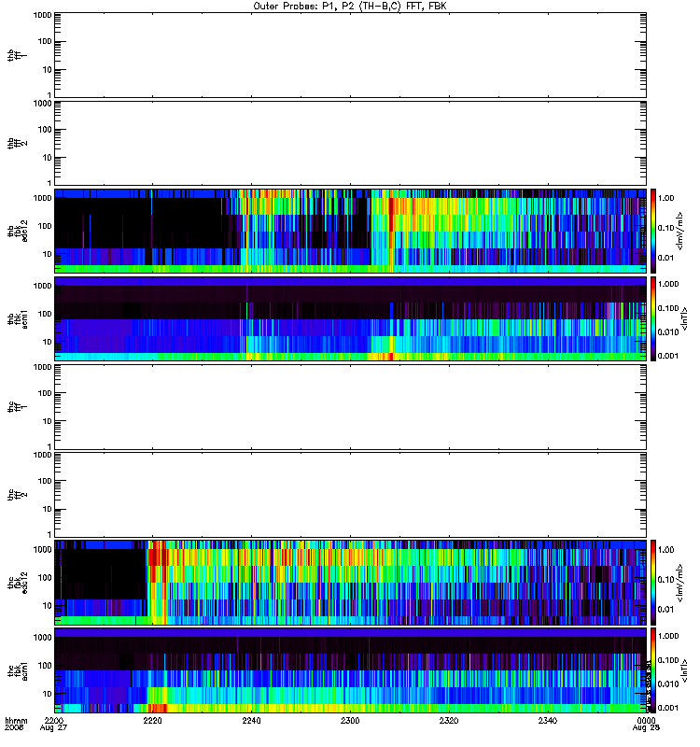This screenshot has height=747, width=700.
Task: Click the thb fbk edc12 color bar
Action: pos(653,231)
